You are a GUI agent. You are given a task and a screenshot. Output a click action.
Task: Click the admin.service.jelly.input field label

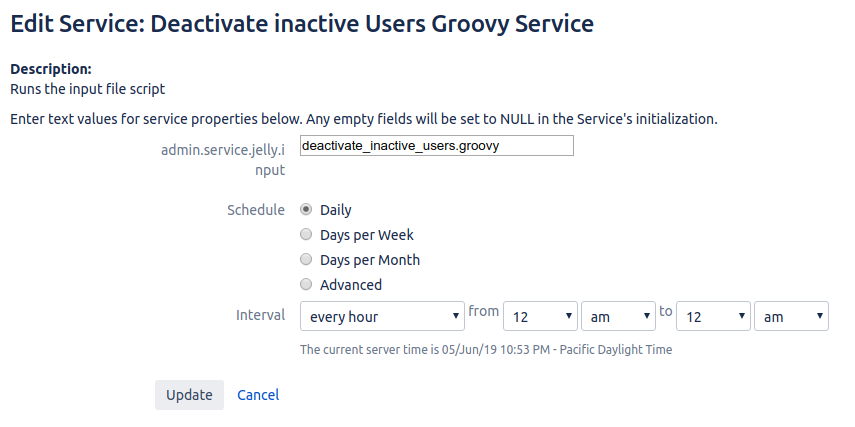pos(223,159)
